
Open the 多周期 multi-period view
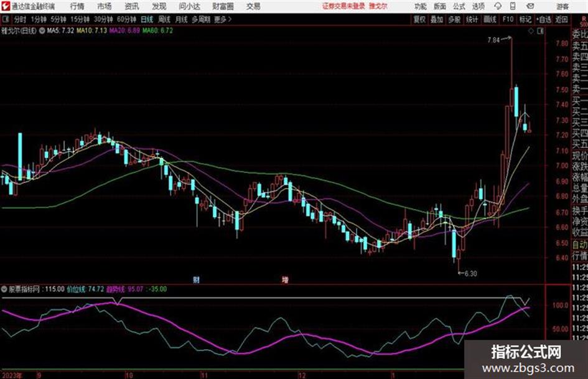click(x=201, y=19)
